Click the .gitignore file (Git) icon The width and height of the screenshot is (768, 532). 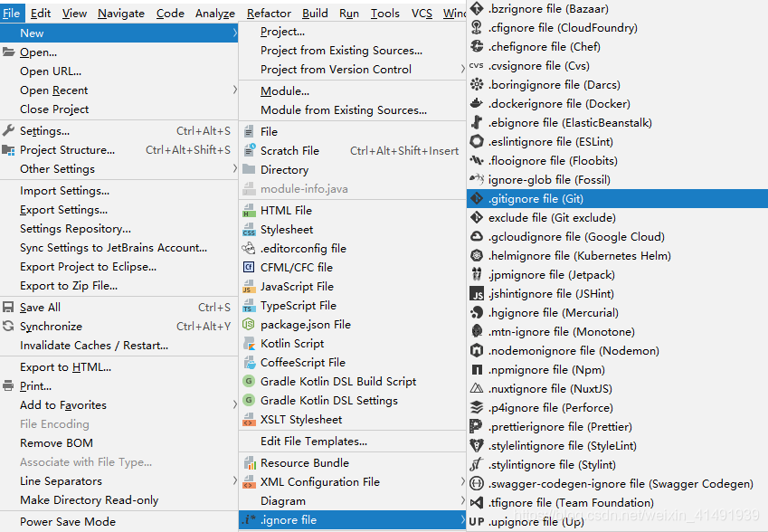477,198
